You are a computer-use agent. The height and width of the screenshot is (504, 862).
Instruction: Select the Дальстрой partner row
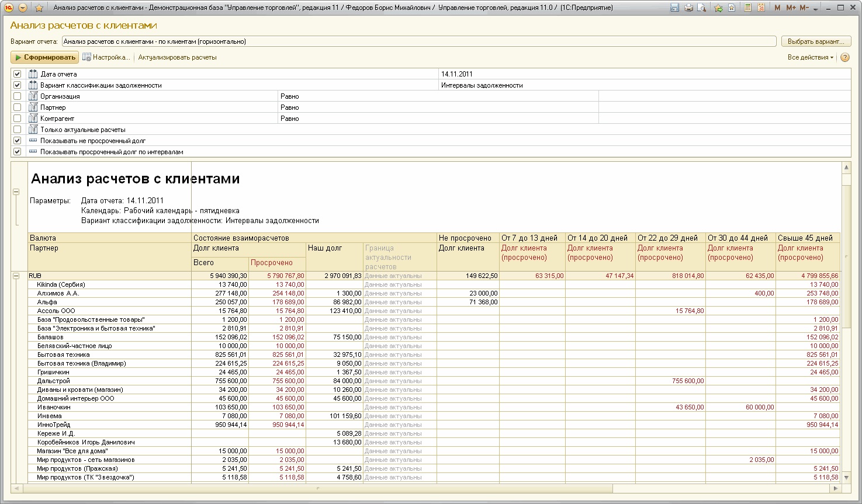pos(434,381)
